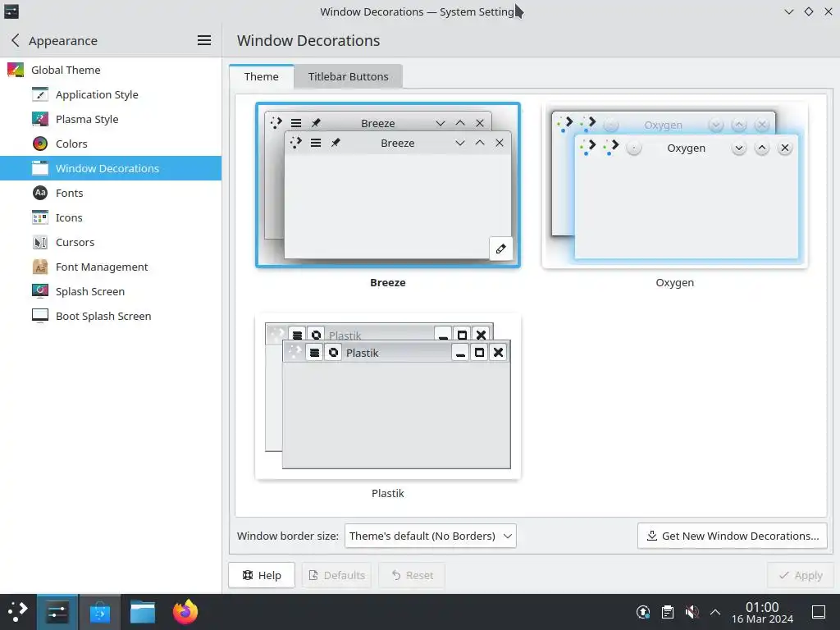Screen dimensions: 840x630
Task: Click the Window Decorations sidebar icon
Action: pyautogui.click(x=40, y=168)
